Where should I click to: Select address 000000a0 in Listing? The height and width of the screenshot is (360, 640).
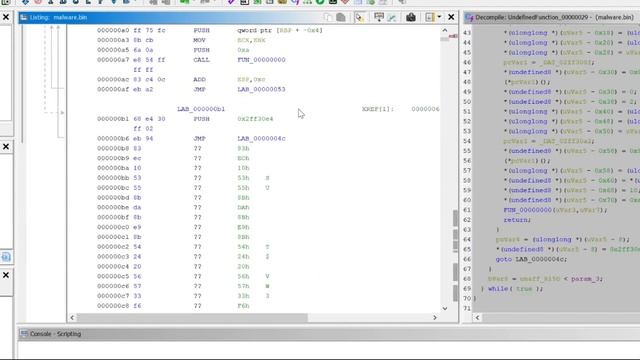click(113, 30)
